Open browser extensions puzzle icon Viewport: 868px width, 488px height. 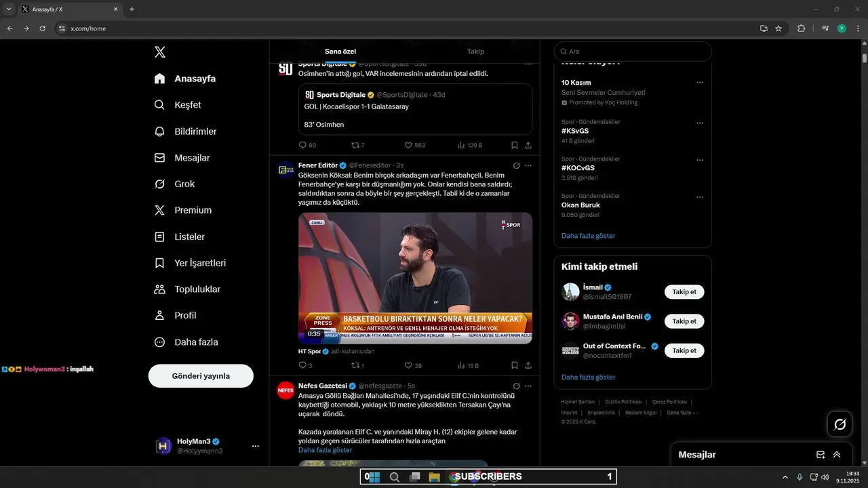(801, 28)
